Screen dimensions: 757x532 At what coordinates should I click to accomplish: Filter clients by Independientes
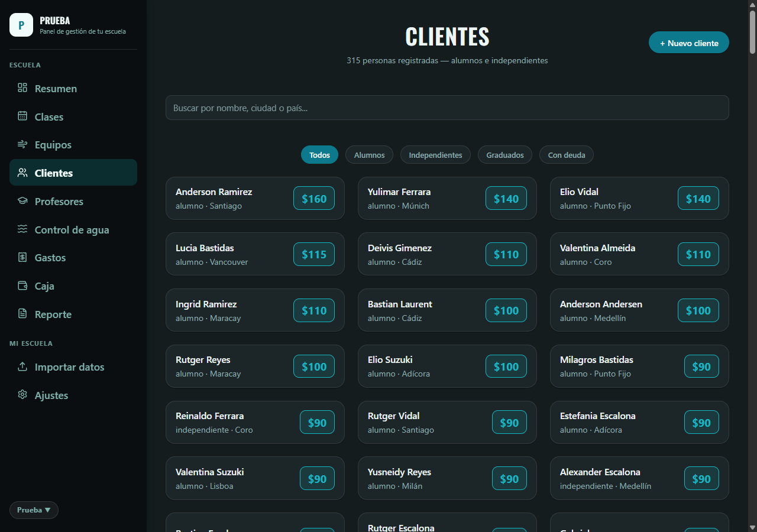click(435, 155)
